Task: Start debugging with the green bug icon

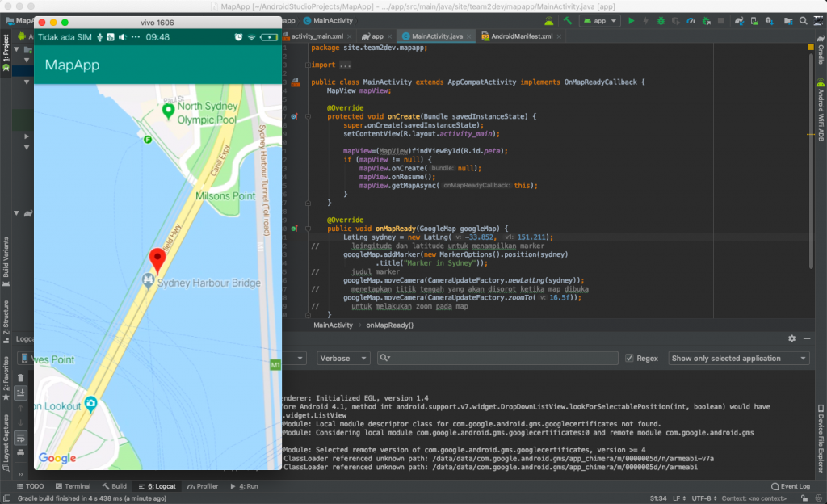Action: pos(661,21)
